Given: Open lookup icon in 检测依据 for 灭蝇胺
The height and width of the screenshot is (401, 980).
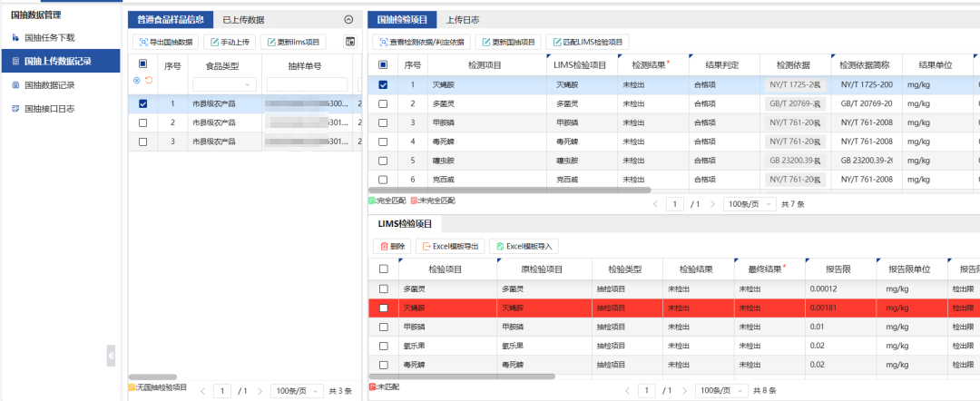Looking at the screenshot, I should [x=819, y=85].
